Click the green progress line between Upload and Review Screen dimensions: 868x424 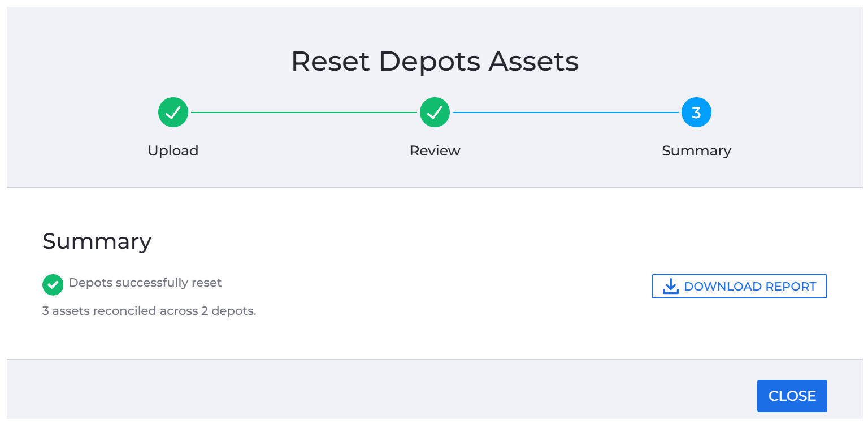click(303, 113)
